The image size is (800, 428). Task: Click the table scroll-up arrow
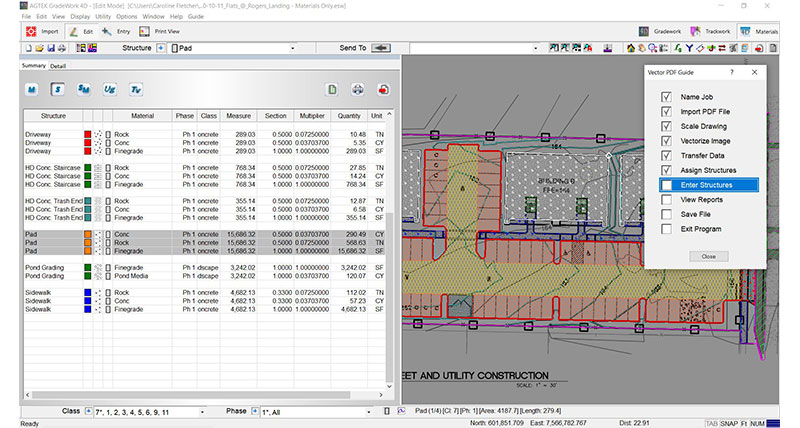389,115
